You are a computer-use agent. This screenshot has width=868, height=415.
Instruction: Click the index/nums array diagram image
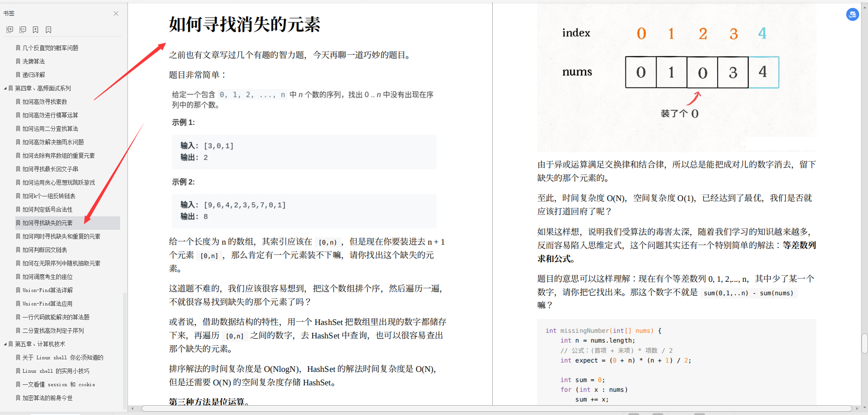676,77
